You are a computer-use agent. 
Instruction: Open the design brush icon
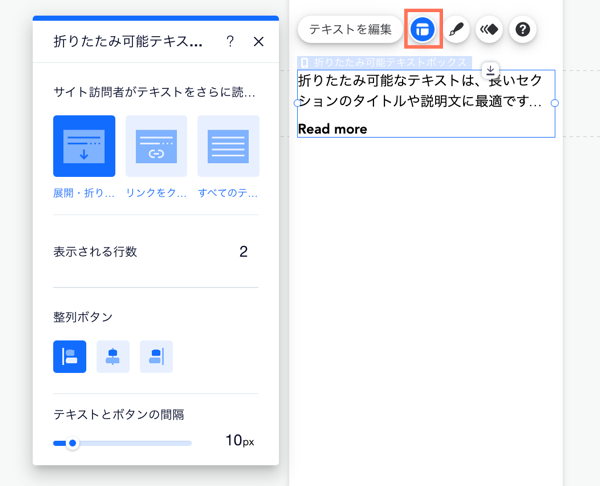456,29
